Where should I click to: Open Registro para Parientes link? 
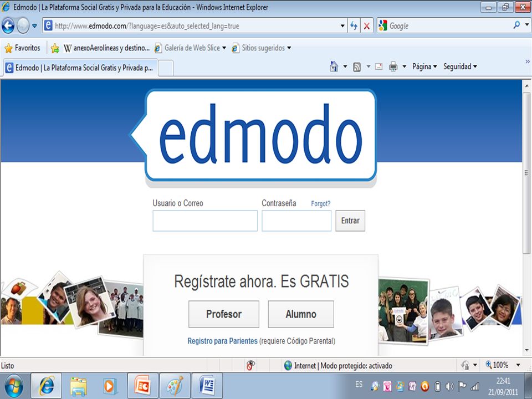[x=222, y=341]
